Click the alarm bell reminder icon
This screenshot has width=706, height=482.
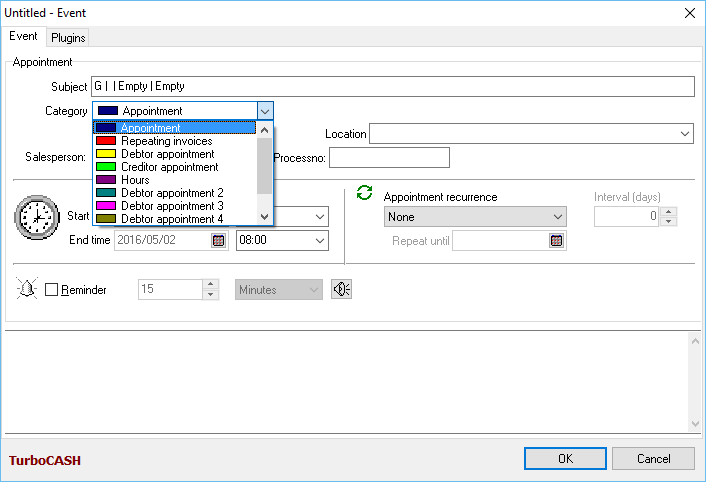pyautogui.click(x=27, y=289)
